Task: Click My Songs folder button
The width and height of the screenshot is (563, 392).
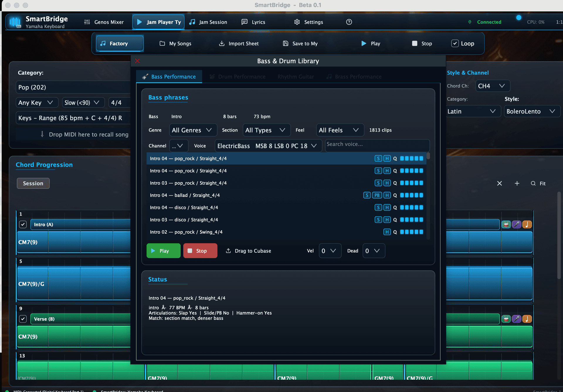Action: click(x=175, y=44)
